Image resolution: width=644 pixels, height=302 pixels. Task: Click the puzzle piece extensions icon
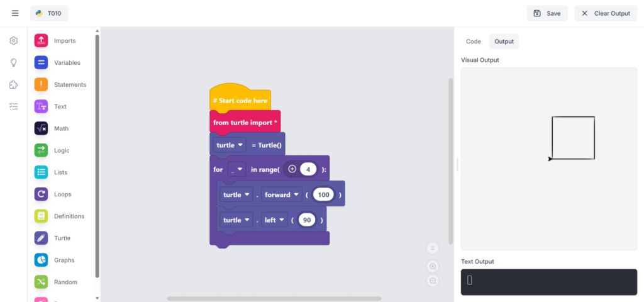pos(14,85)
